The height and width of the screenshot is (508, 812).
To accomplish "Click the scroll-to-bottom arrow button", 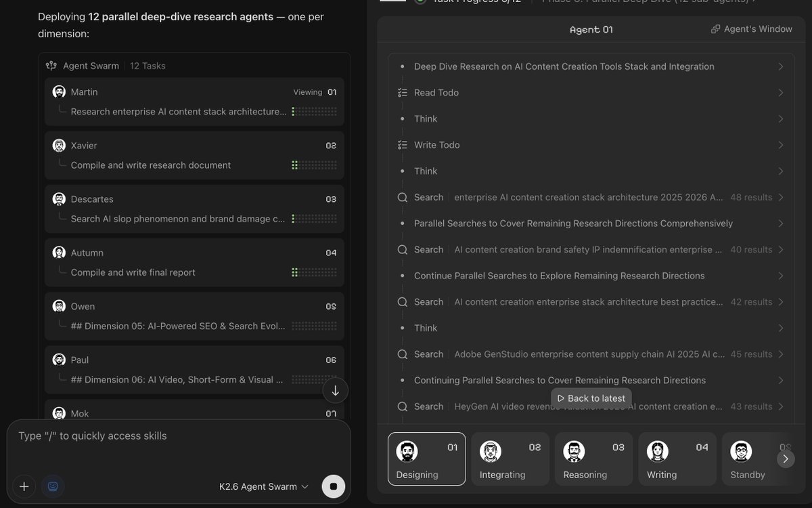I will (335, 390).
